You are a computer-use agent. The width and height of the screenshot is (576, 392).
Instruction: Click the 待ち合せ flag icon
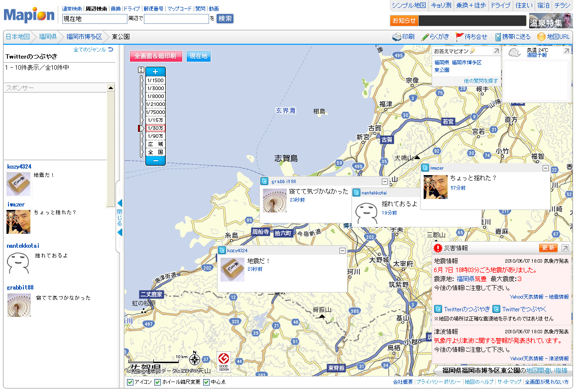pyautogui.click(x=460, y=37)
